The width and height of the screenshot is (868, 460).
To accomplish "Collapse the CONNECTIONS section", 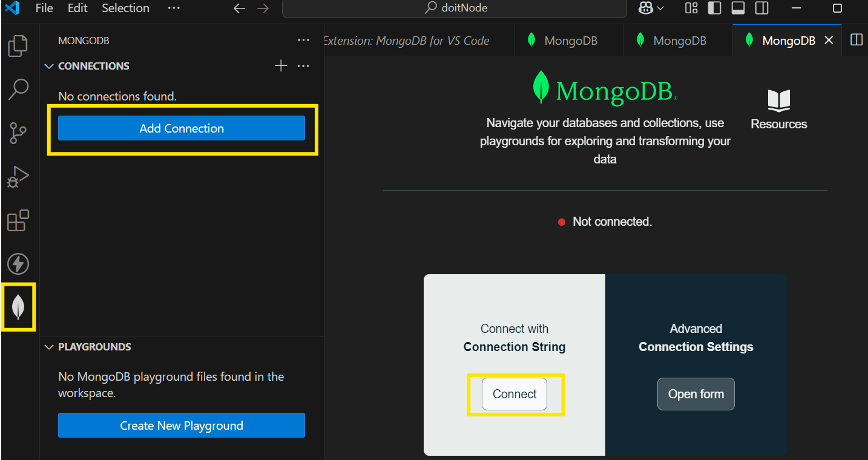I will (x=50, y=66).
